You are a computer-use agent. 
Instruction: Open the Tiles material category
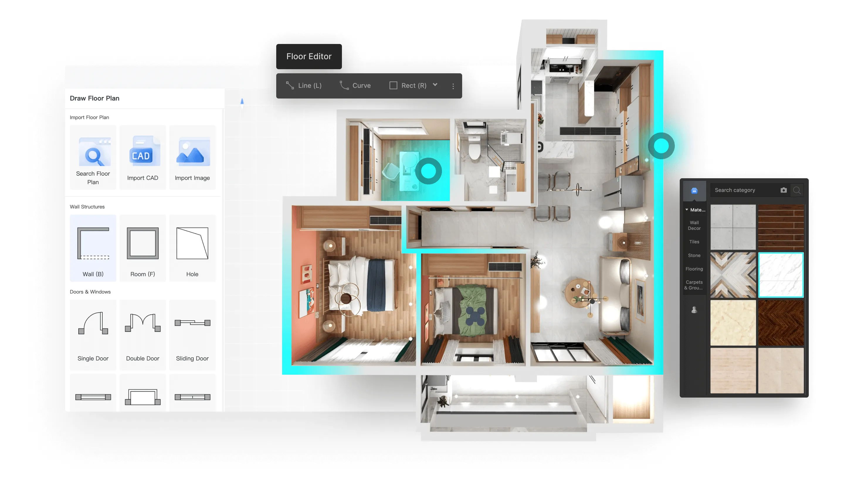(x=694, y=242)
